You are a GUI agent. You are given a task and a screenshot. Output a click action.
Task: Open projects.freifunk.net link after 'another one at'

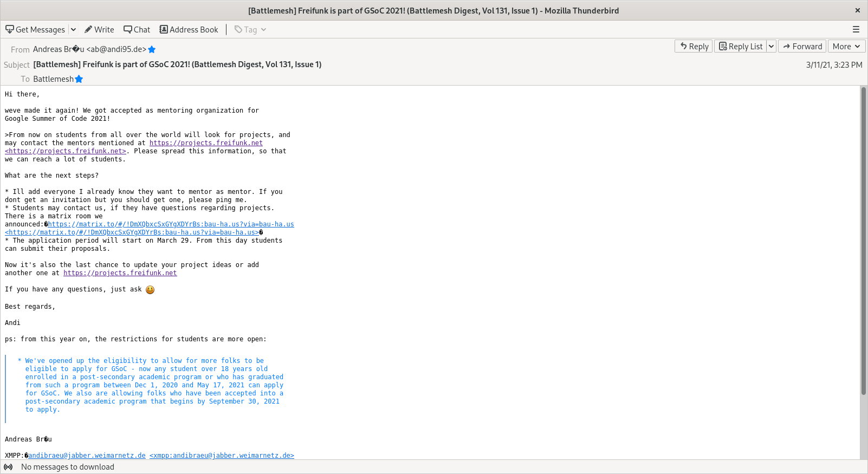[x=120, y=273]
